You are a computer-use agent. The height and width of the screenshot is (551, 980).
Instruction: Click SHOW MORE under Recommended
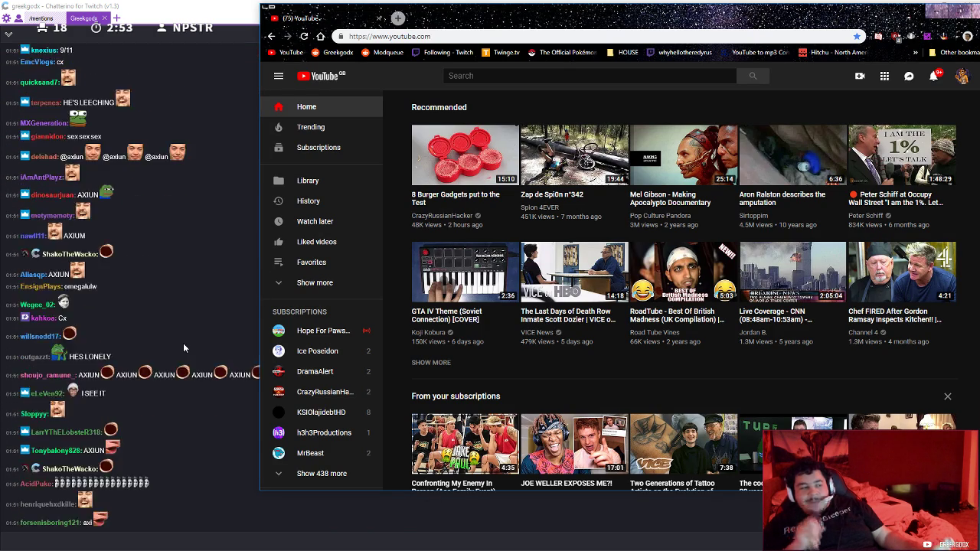click(x=431, y=363)
